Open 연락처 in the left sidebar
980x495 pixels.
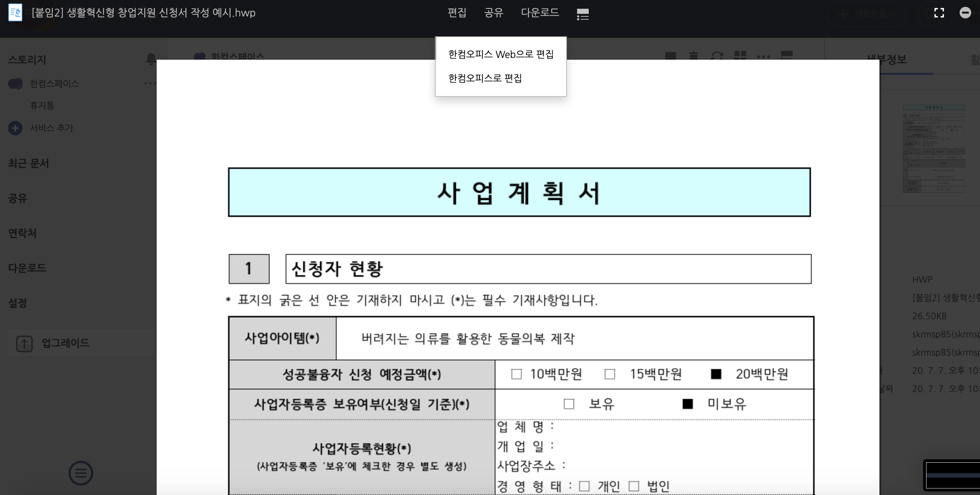(23, 233)
